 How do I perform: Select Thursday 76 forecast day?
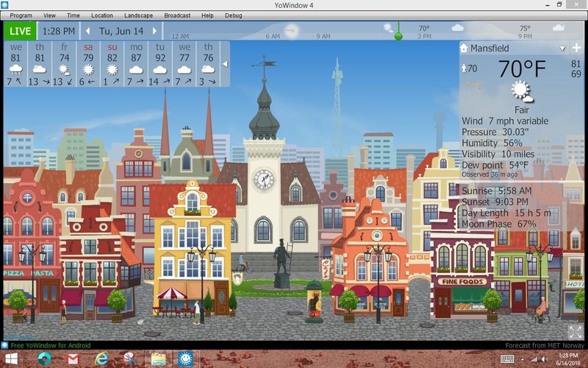tap(208, 64)
